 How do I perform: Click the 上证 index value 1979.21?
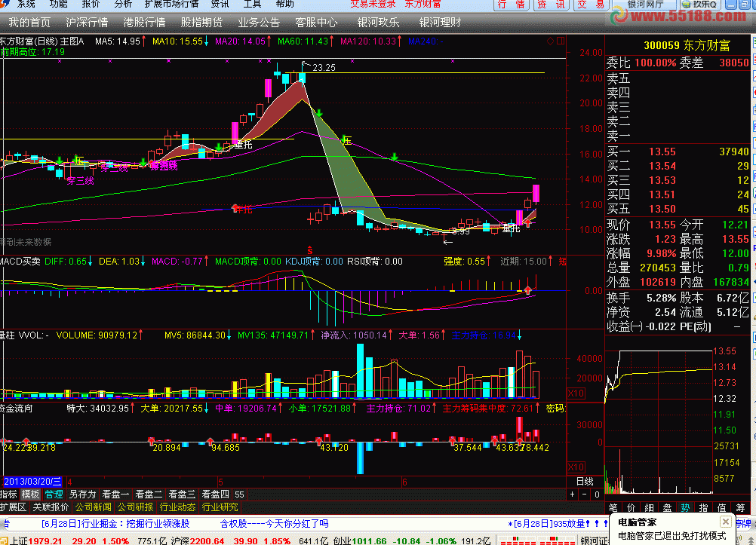point(45,540)
